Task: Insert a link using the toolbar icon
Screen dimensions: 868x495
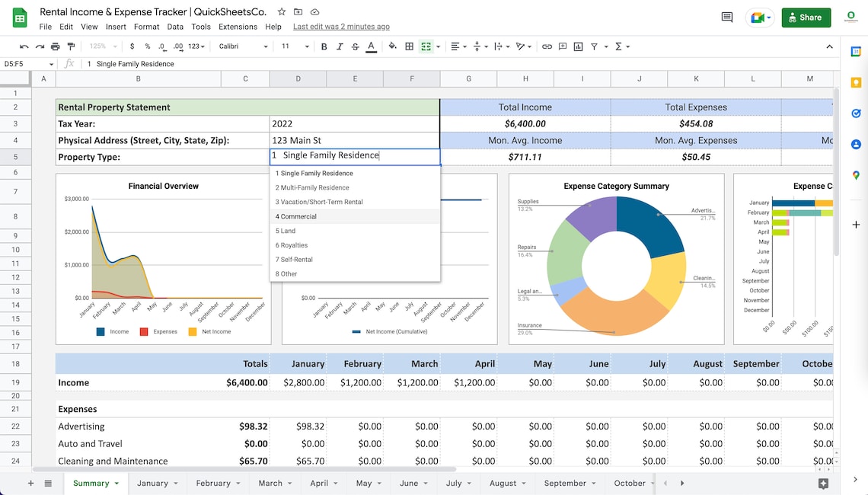Action: 546,46
